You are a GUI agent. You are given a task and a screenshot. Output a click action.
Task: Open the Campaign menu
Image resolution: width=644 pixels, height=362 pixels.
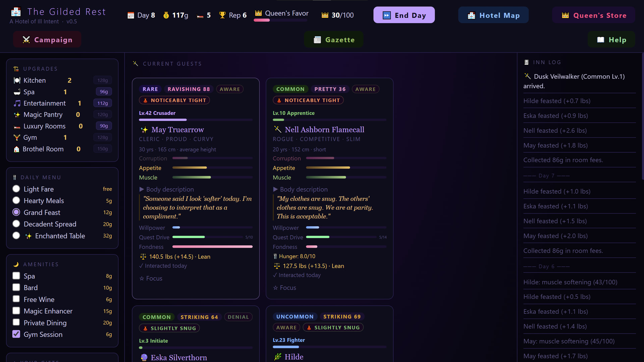pos(47,40)
